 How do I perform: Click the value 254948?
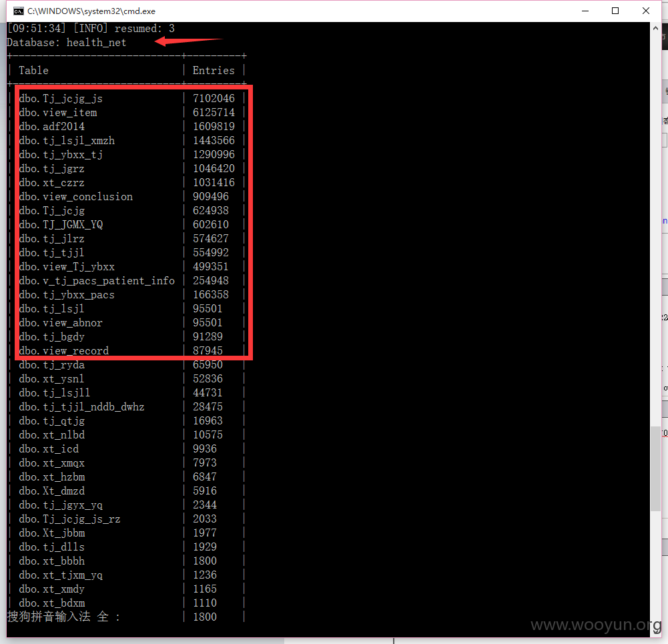click(x=210, y=281)
